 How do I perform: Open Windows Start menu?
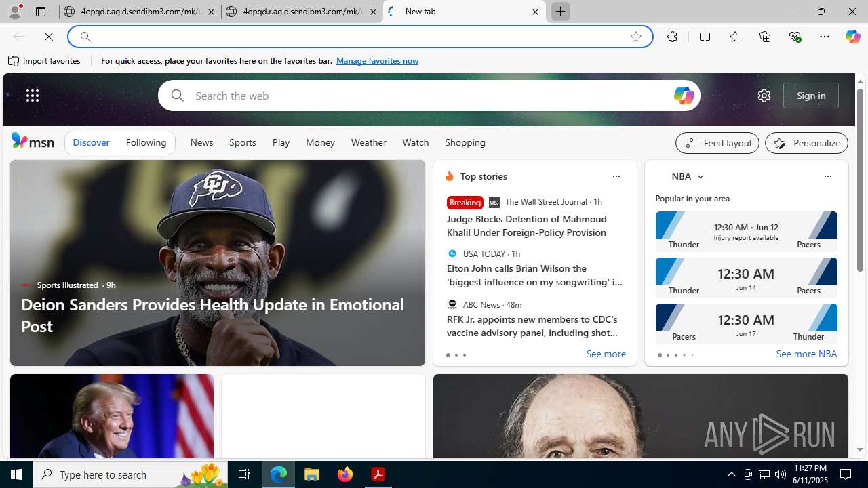[x=16, y=474]
